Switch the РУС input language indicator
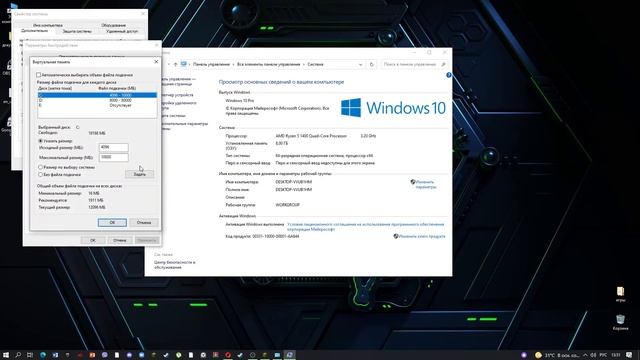The image size is (640, 360). [x=603, y=355]
